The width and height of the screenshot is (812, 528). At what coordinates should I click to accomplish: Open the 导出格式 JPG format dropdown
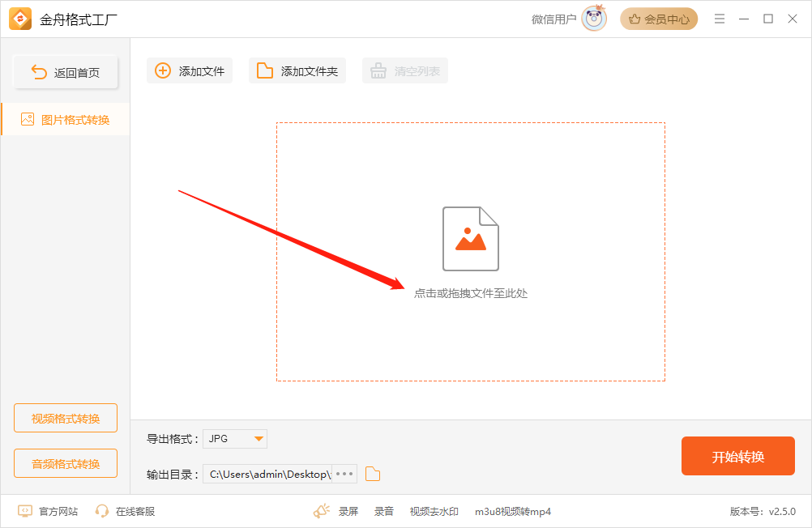pyautogui.click(x=234, y=438)
